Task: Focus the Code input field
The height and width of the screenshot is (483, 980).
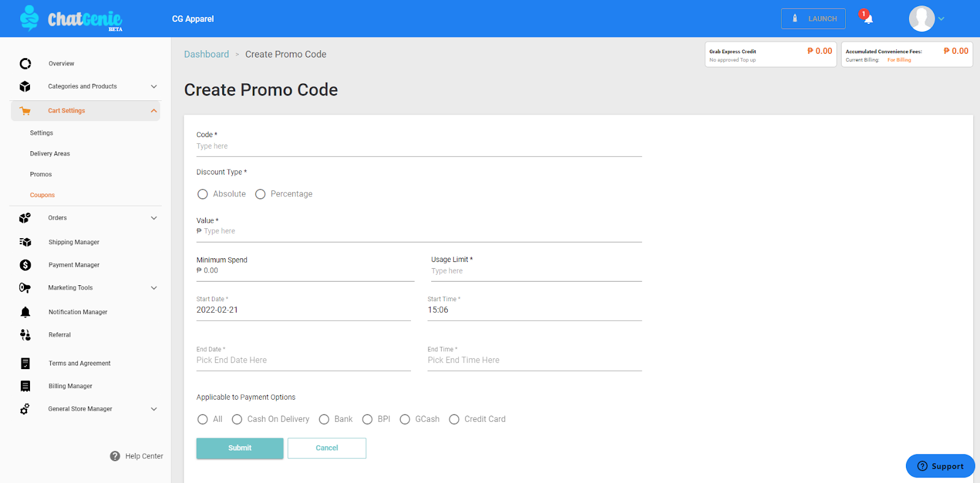Action: click(x=419, y=147)
